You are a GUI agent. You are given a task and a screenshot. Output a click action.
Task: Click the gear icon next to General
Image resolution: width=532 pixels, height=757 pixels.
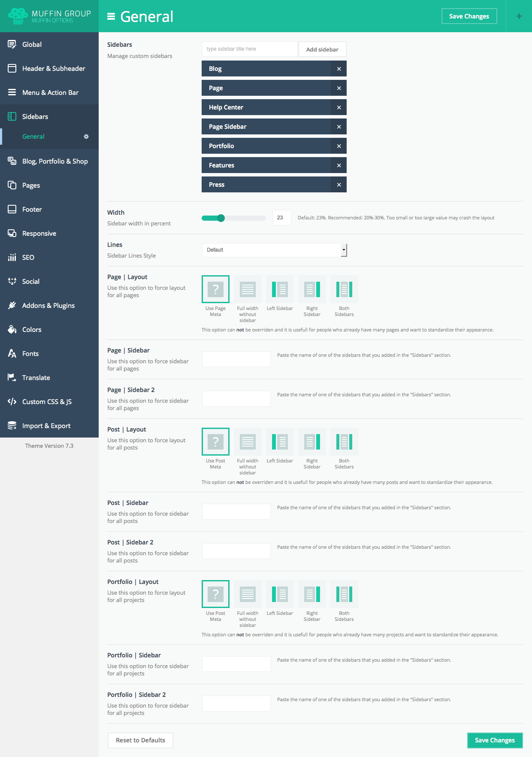86,137
